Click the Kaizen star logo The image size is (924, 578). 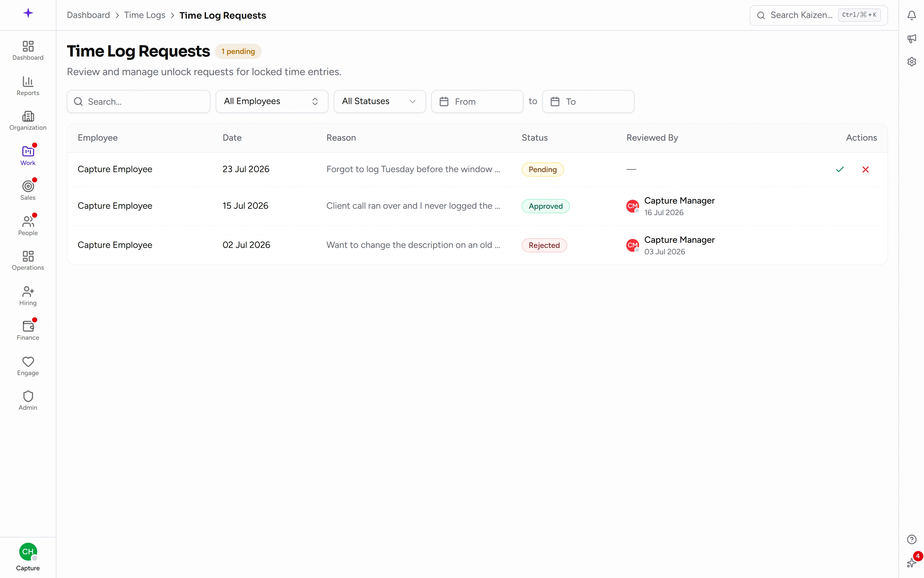(28, 13)
